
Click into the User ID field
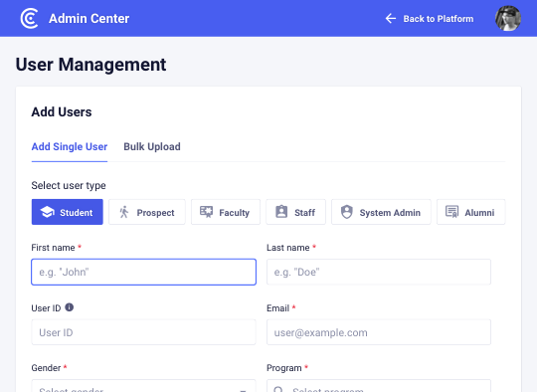click(144, 332)
